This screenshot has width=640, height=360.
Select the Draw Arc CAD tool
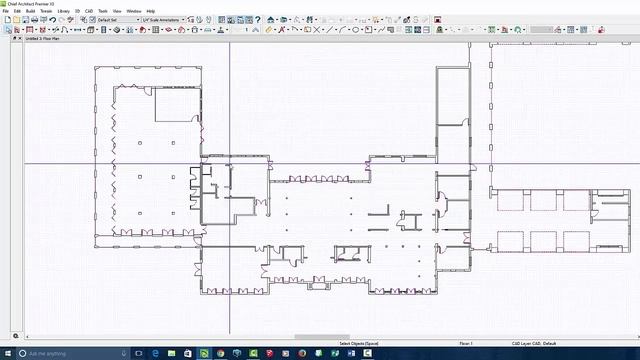pos(342,30)
